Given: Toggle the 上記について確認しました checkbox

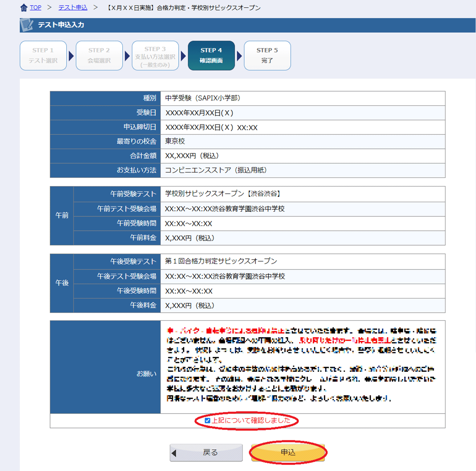Looking at the screenshot, I should pyautogui.click(x=208, y=421).
